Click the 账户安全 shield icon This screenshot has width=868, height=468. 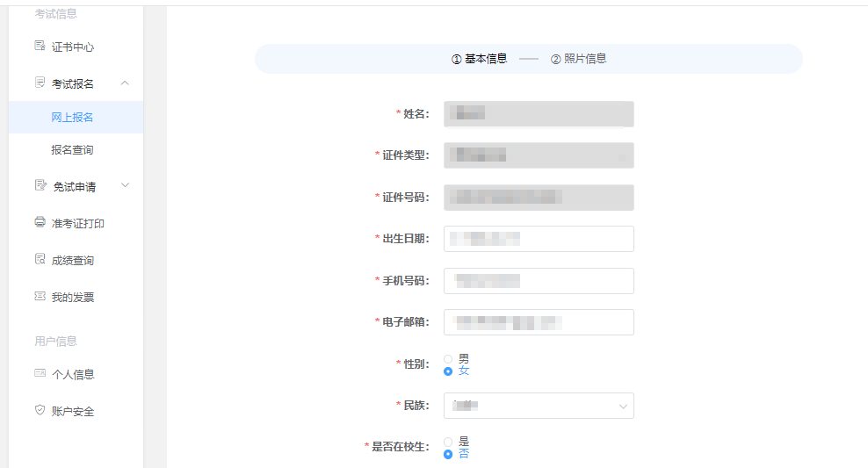pos(40,411)
